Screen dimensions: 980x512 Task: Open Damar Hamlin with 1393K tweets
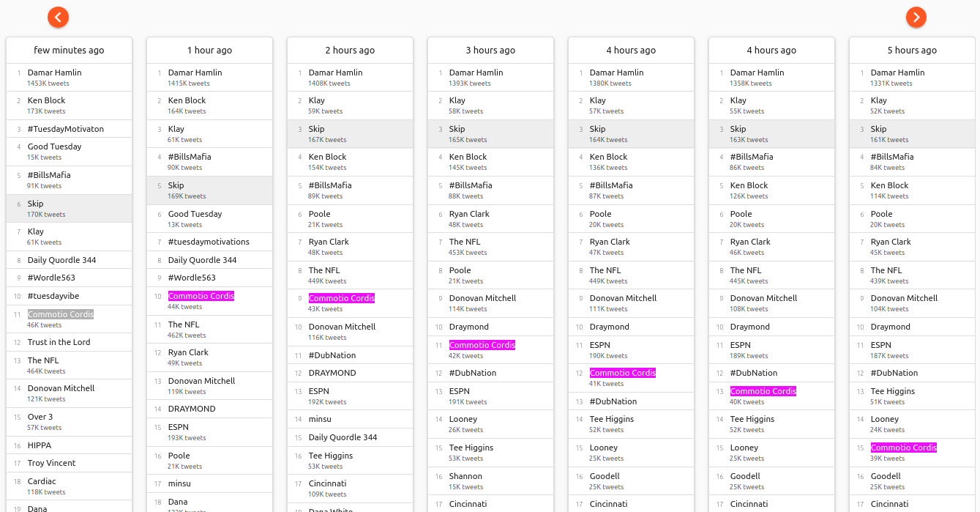[x=491, y=78]
